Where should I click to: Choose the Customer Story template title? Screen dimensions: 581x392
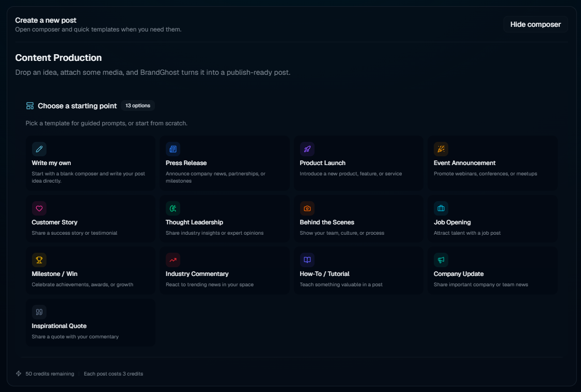pyautogui.click(x=54, y=222)
